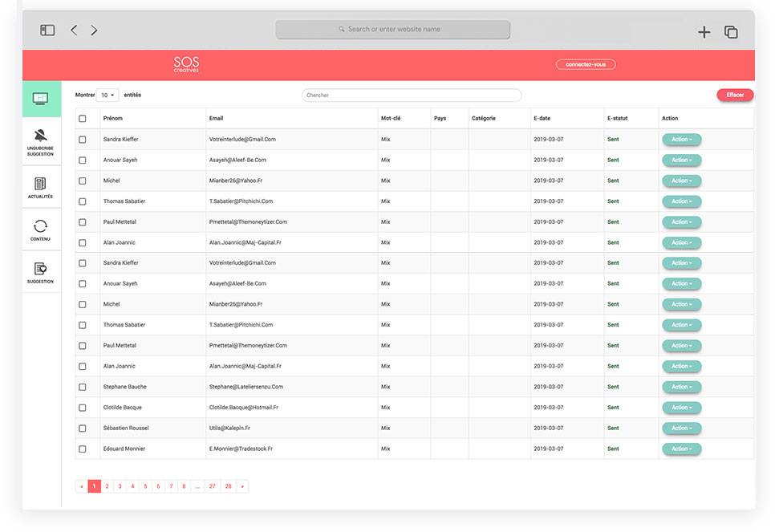775x532 pixels.
Task: Sort by Mot-clé column header
Action: click(x=391, y=119)
